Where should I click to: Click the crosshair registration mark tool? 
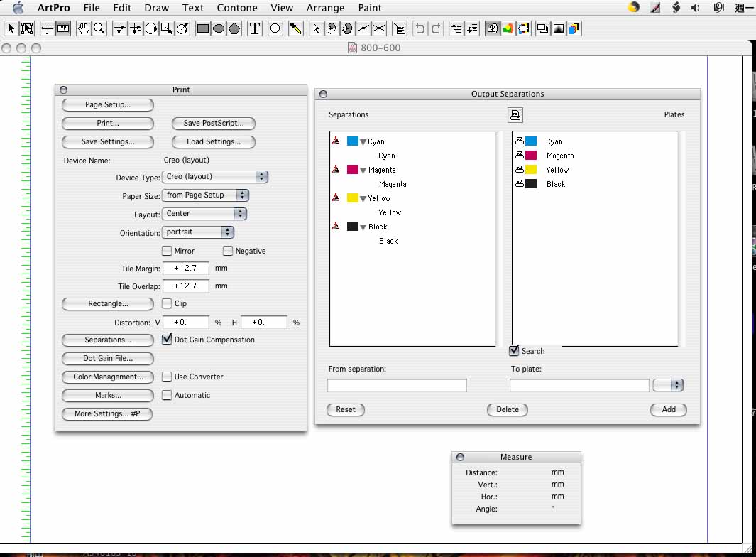click(275, 28)
